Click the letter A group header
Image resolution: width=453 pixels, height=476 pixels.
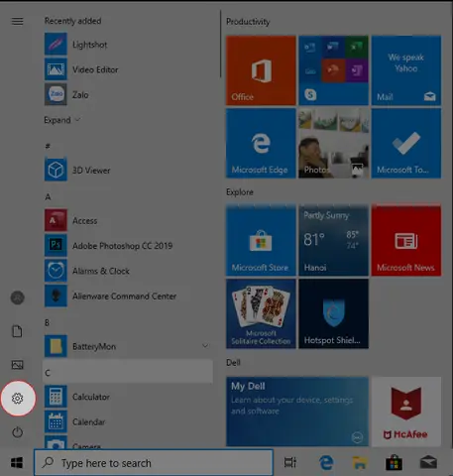tap(48, 197)
